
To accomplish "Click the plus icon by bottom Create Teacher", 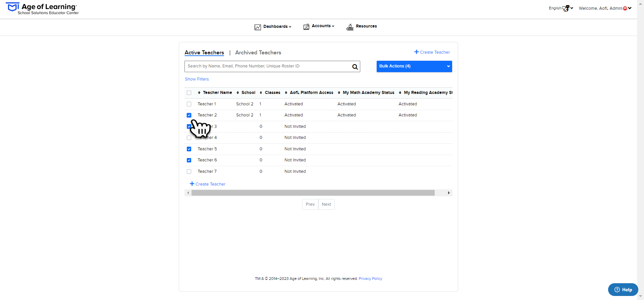I will (192, 184).
